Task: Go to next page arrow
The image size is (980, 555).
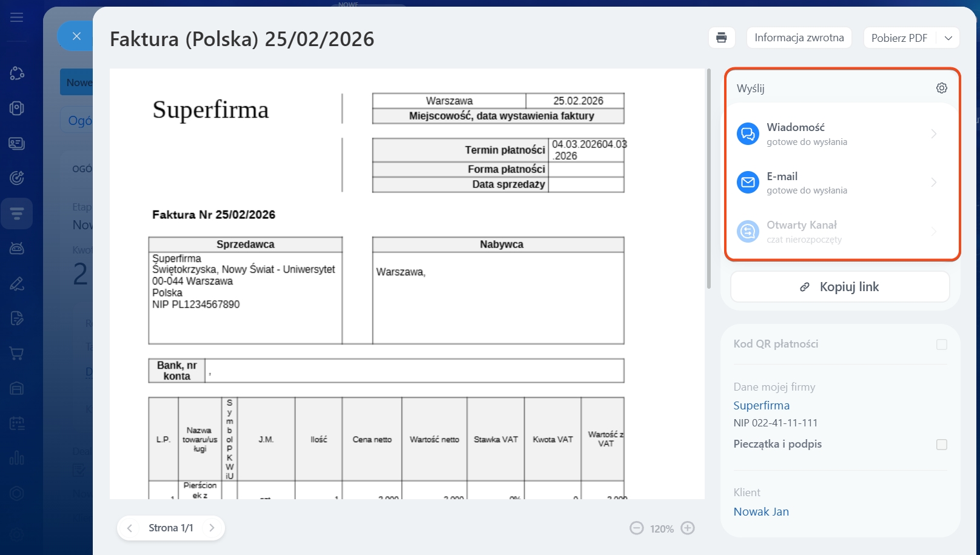Action: click(x=212, y=528)
